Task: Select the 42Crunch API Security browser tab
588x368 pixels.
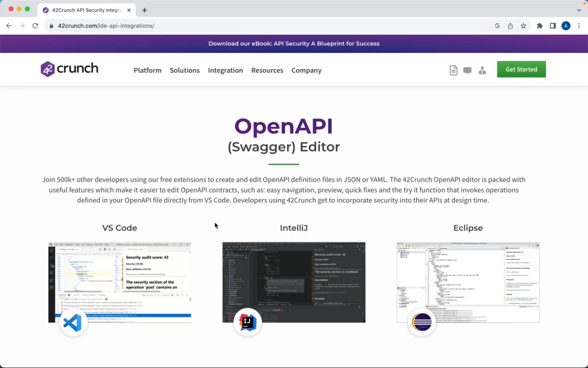Action: tap(87, 10)
